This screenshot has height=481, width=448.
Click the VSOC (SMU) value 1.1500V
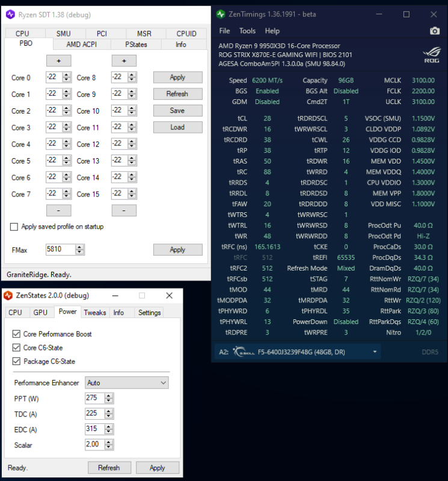[x=423, y=118]
